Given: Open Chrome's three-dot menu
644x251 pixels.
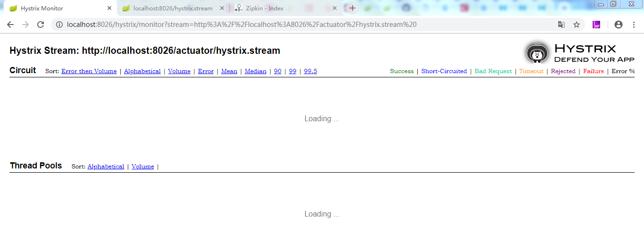Looking at the screenshot, I should 633,25.
